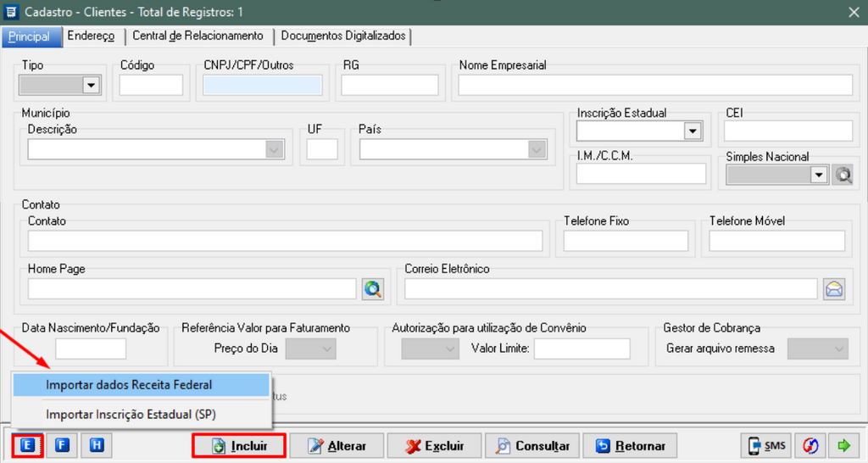Click the blue E import button
Image resolution: width=868 pixels, height=463 pixels.
27,445
